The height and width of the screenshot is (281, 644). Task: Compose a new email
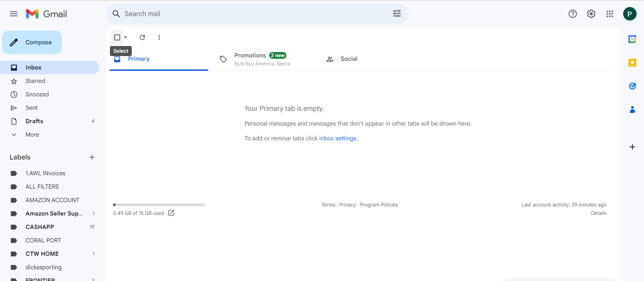pyautogui.click(x=32, y=42)
